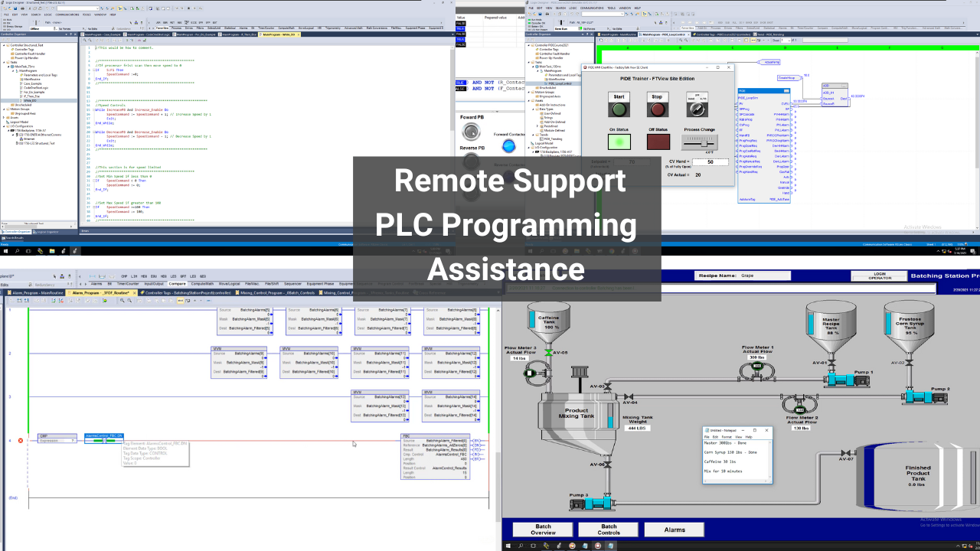Click the Forward Contactor blue indicator lamp
The width and height of the screenshot is (980, 551).
[508, 145]
